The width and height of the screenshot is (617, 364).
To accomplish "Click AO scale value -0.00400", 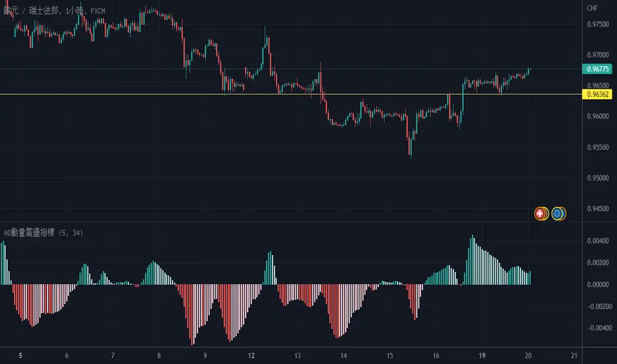I will (x=599, y=328).
